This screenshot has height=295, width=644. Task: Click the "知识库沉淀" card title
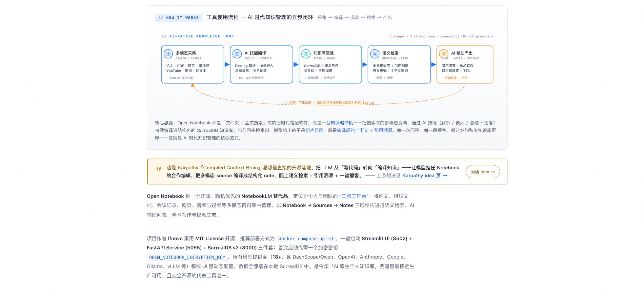click(324, 53)
